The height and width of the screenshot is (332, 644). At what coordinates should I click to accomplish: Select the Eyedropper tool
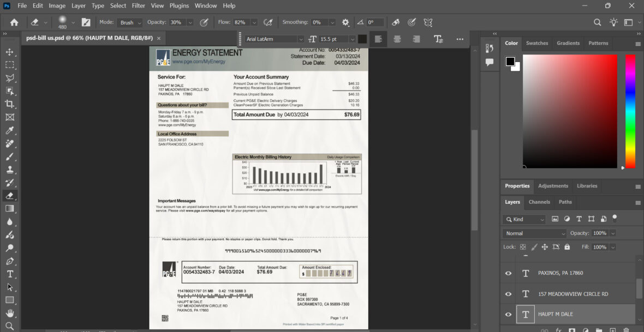[9, 130]
